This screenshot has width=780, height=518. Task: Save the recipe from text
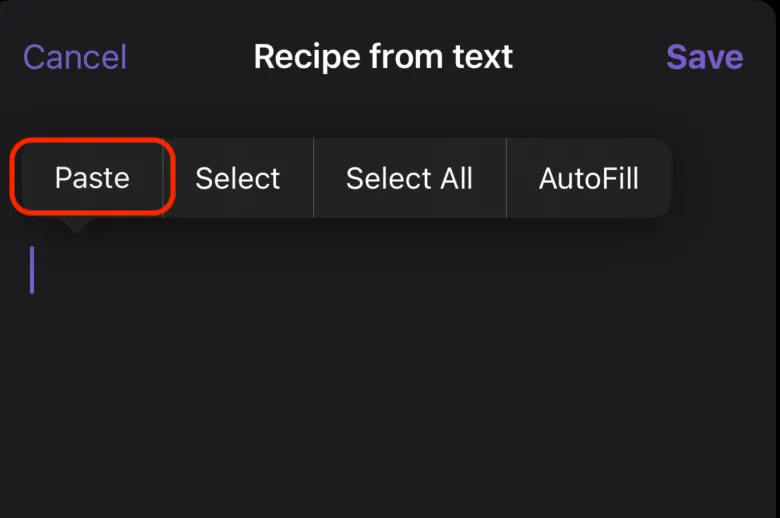coord(704,57)
